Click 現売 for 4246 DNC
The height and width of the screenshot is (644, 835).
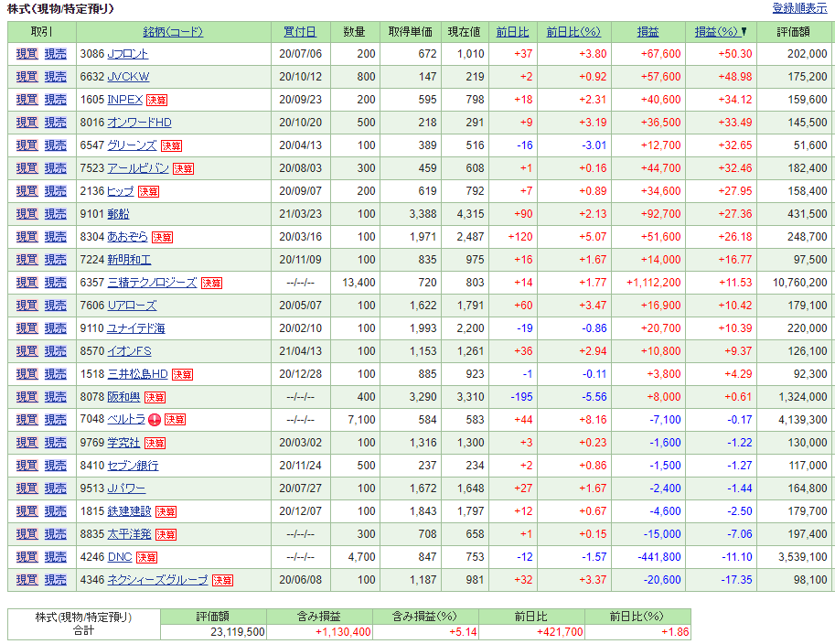(56, 558)
